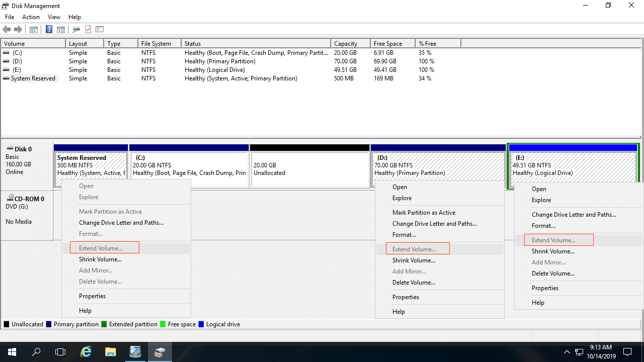Click the Start button
Viewport: 644px width, 362px height.
click(x=12, y=351)
